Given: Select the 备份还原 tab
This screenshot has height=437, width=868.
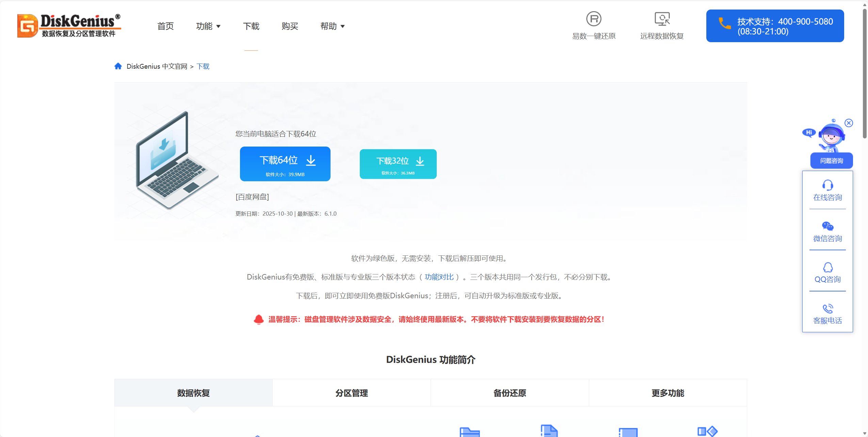Looking at the screenshot, I should pos(510,393).
